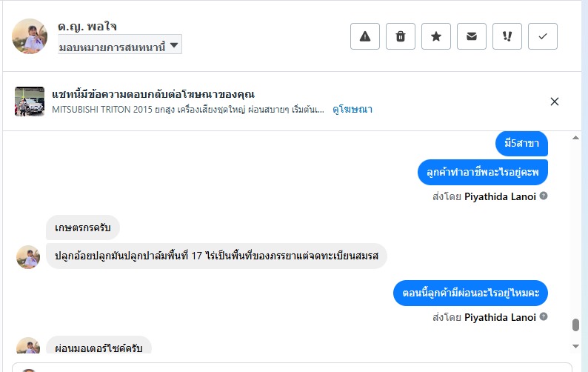Click the blue bubble มี5สาขา

pyautogui.click(x=521, y=144)
